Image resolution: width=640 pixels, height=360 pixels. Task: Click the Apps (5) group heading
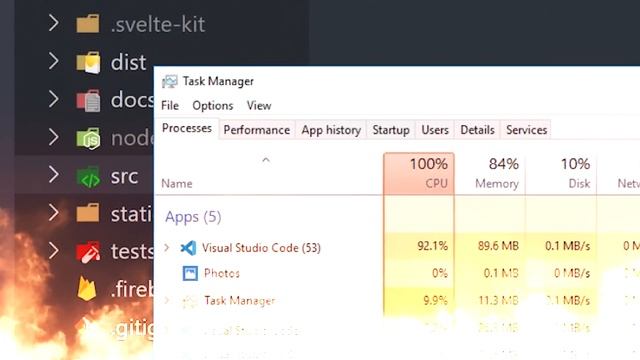pyautogui.click(x=193, y=217)
